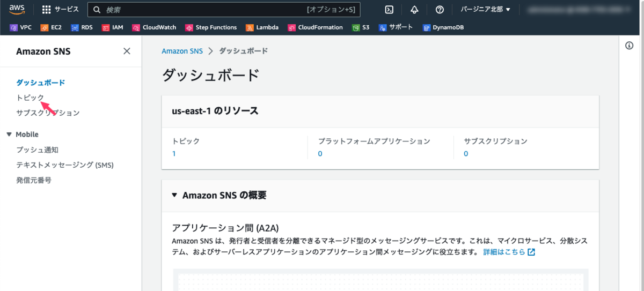Open the VPC bookmark

point(21,27)
